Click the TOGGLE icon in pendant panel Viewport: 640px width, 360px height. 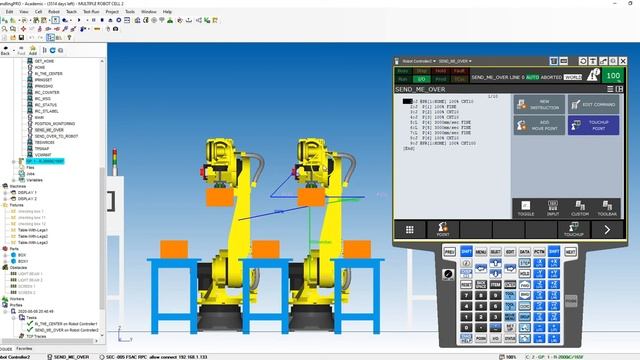(x=526, y=208)
